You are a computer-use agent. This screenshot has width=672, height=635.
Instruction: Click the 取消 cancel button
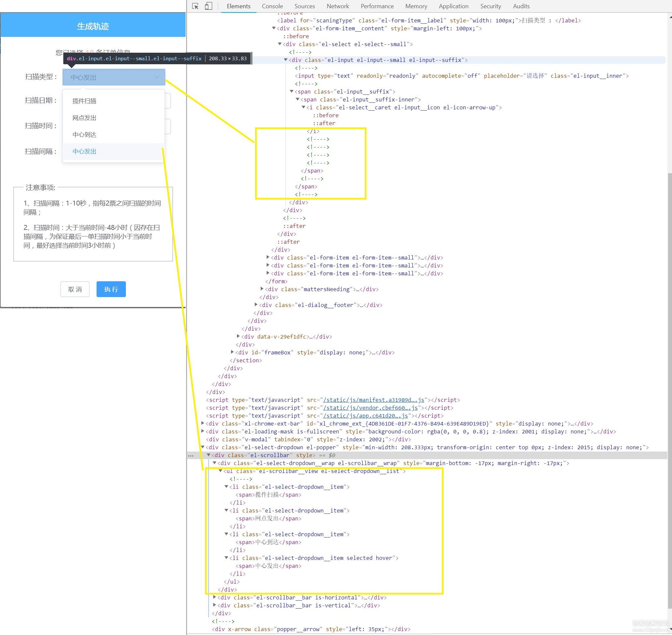coord(75,289)
